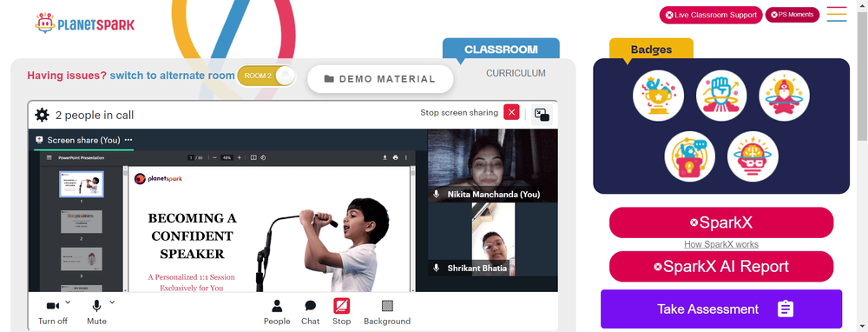Open the Chat panel
The height and width of the screenshot is (332, 868).
tap(310, 312)
